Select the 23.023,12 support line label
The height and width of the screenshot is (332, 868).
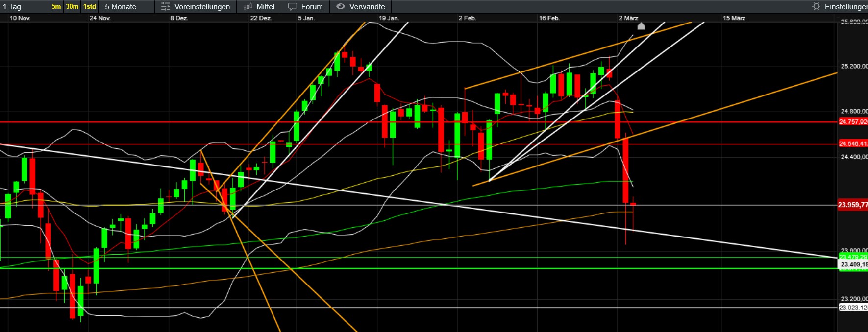tap(853, 308)
